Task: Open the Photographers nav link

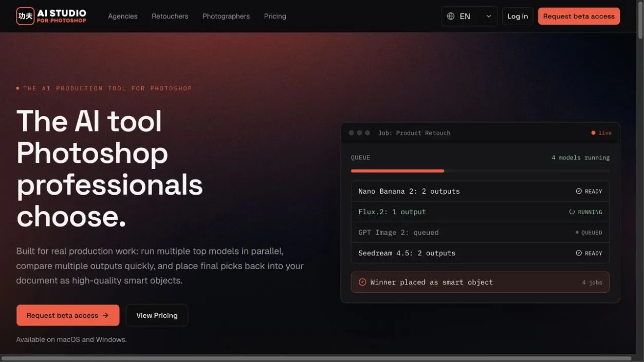Action: coord(226,16)
